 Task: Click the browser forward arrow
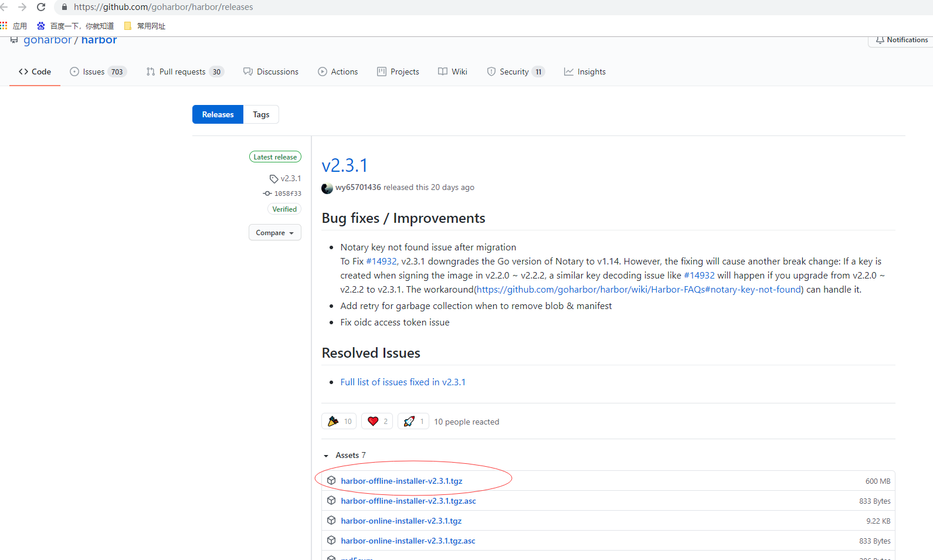pos(22,7)
